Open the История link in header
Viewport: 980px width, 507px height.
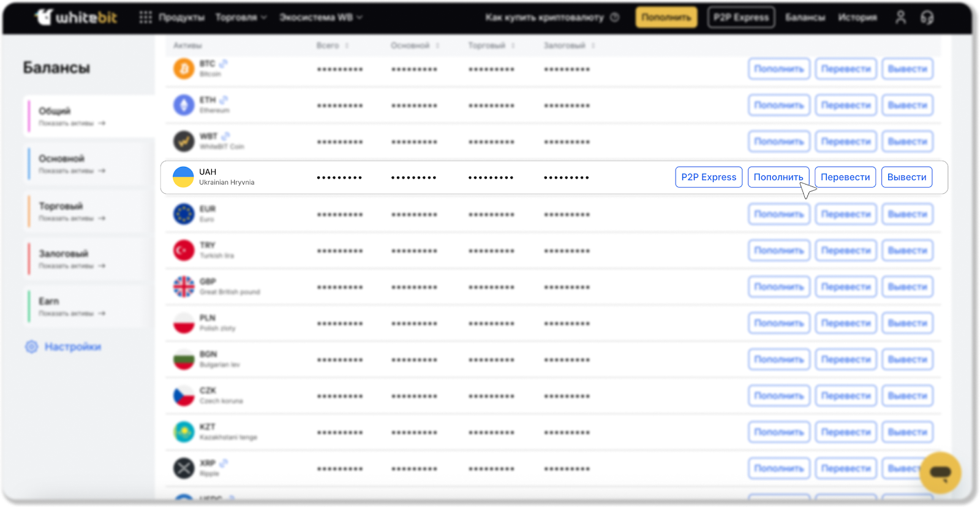857,17
